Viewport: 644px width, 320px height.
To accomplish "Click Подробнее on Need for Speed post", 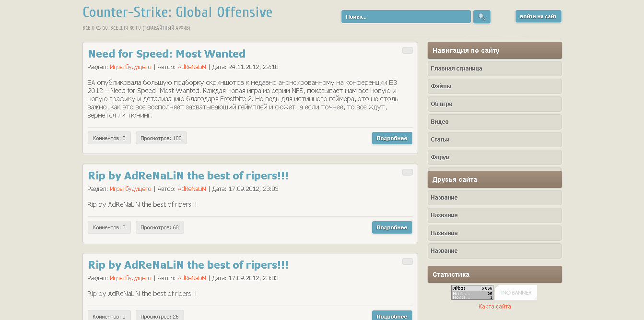I will 392,138.
